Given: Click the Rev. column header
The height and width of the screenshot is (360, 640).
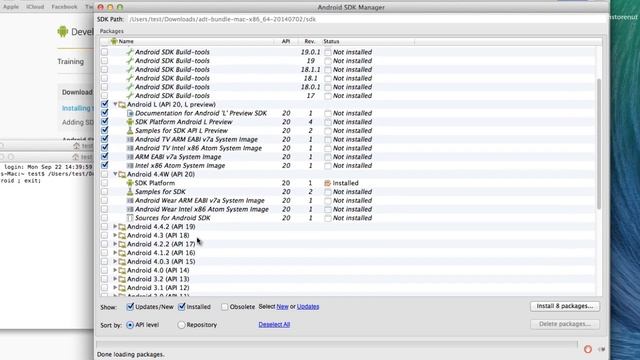Looking at the screenshot, I should point(309,41).
